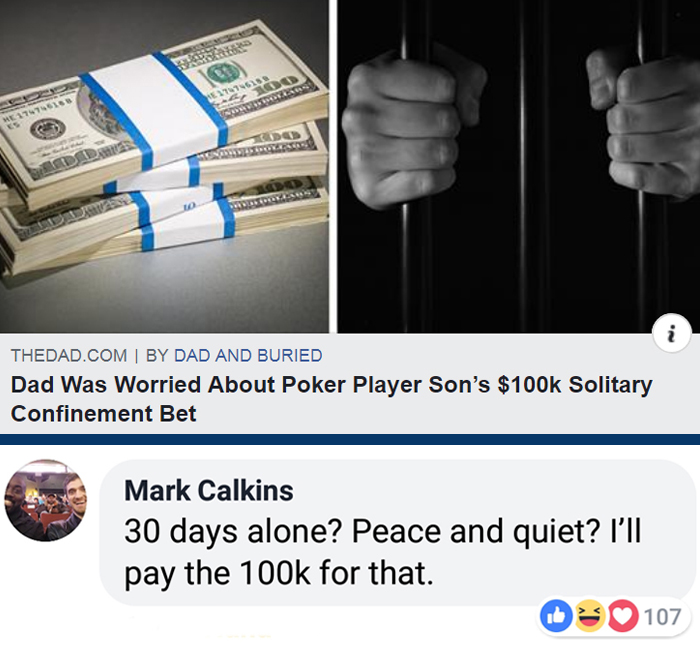Click the dark blue divider bar
This screenshot has width=700, height=658.
point(350,439)
